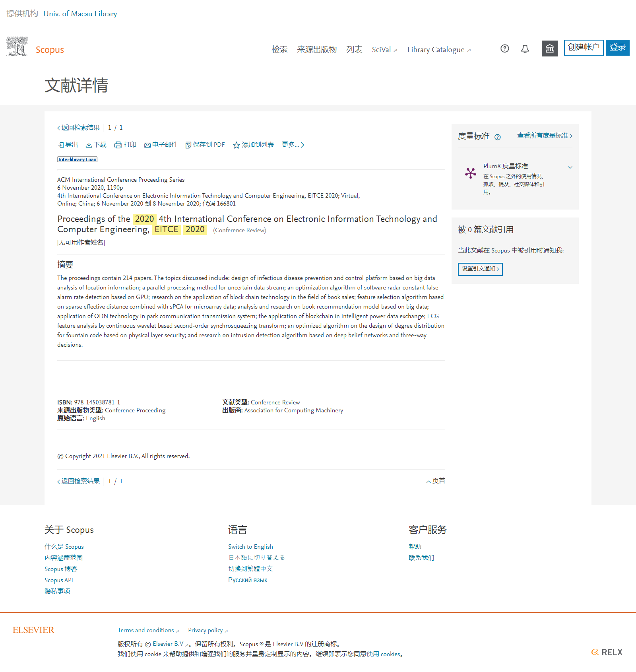Click Scopus brand name link
This screenshot has width=636, height=672.
click(50, 50)
